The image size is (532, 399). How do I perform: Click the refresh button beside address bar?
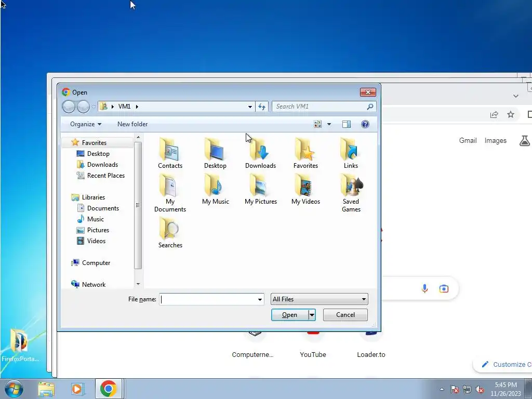click(x=262, y=107)
